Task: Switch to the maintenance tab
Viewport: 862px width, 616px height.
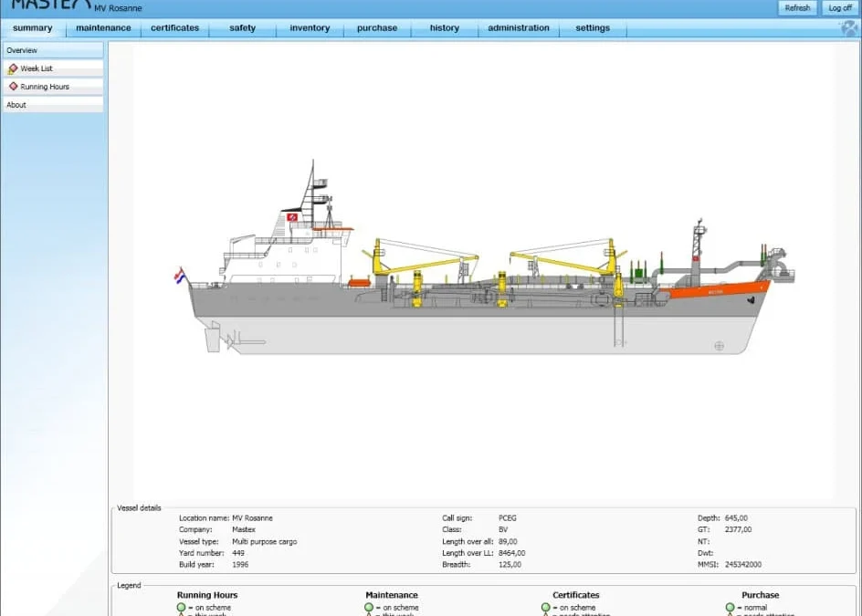Action: 103,28
